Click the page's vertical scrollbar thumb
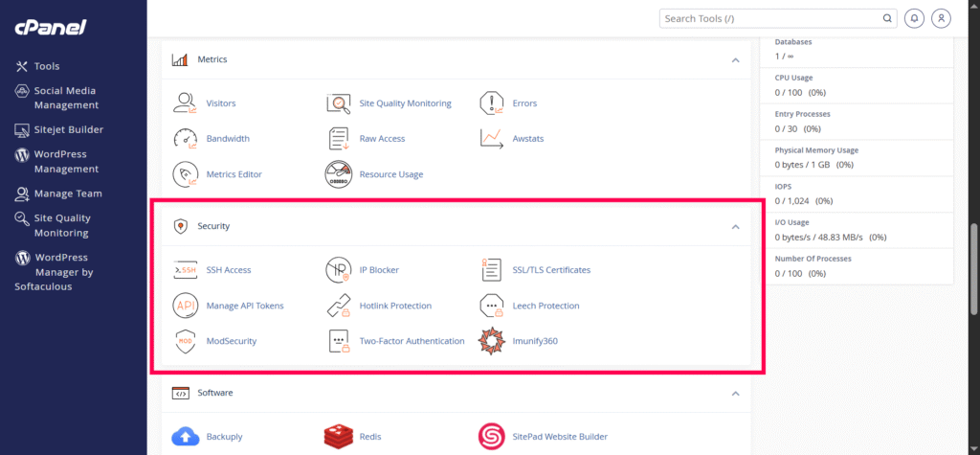This screenshot has width=980, height=455. [973, 269]
